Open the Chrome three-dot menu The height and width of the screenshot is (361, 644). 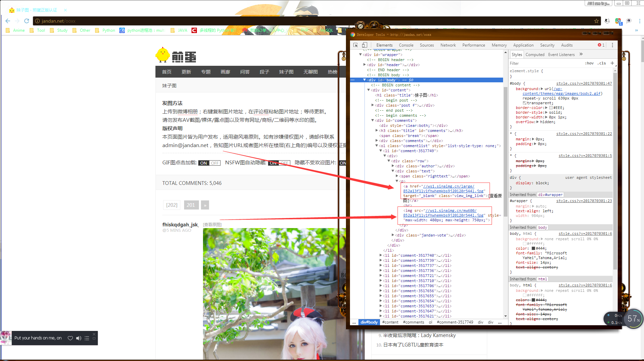click(639, 21)
